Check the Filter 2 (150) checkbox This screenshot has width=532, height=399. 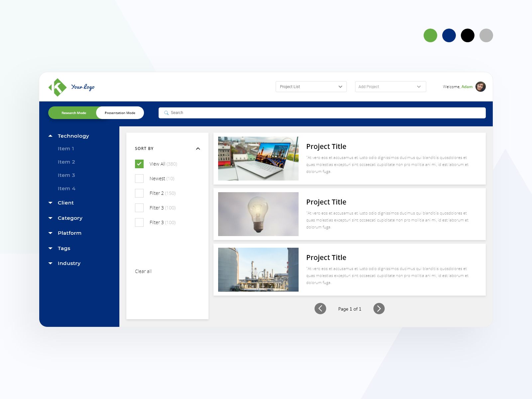pos(139,193)
